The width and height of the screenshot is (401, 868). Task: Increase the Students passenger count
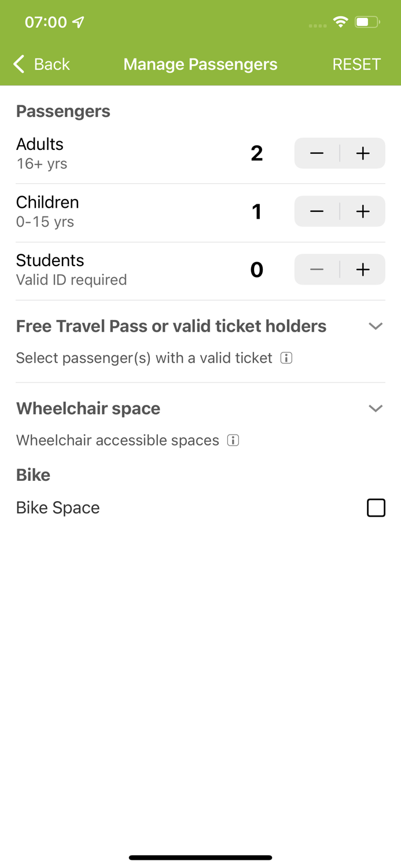point(362,269)
